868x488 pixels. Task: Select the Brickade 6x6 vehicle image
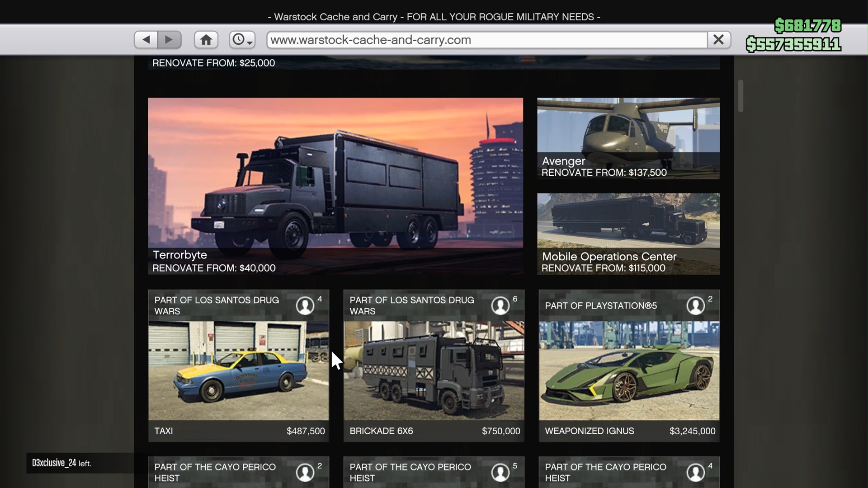(434, 371)
